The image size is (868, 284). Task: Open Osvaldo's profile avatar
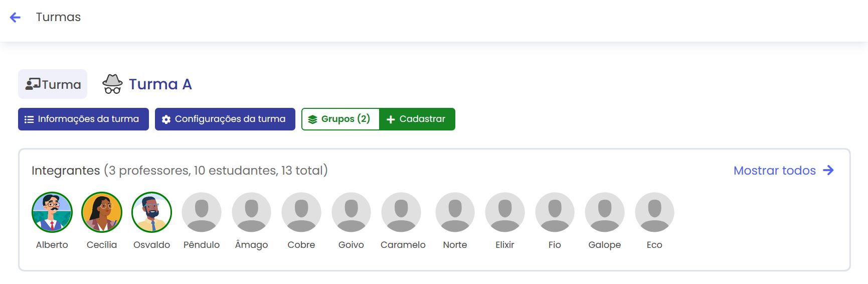[151, 212]
